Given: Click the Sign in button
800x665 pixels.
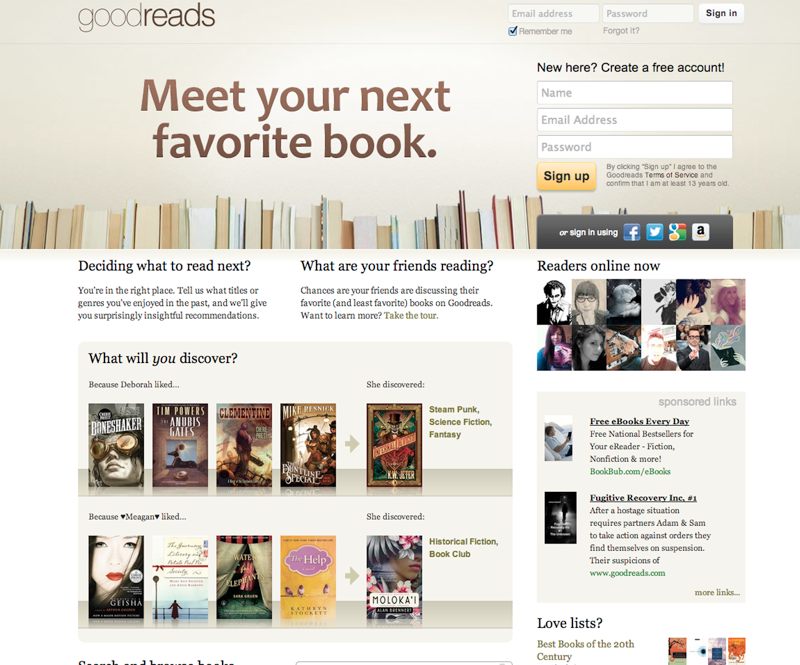Looking at the screenshot, I should coord(721,13).
